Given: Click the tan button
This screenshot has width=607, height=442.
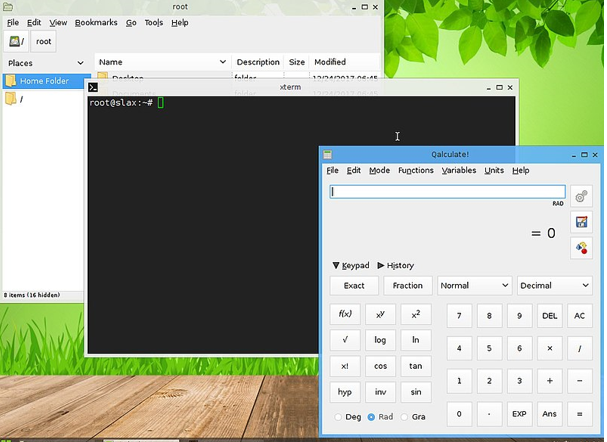Looking at the screenshot, I should [x=416, y=366].
